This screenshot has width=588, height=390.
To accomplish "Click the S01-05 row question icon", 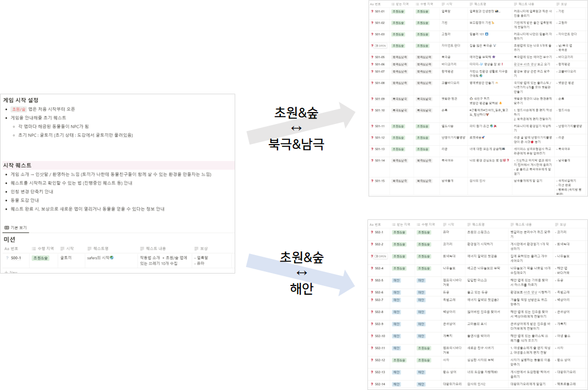I will (x=372, y=57).
